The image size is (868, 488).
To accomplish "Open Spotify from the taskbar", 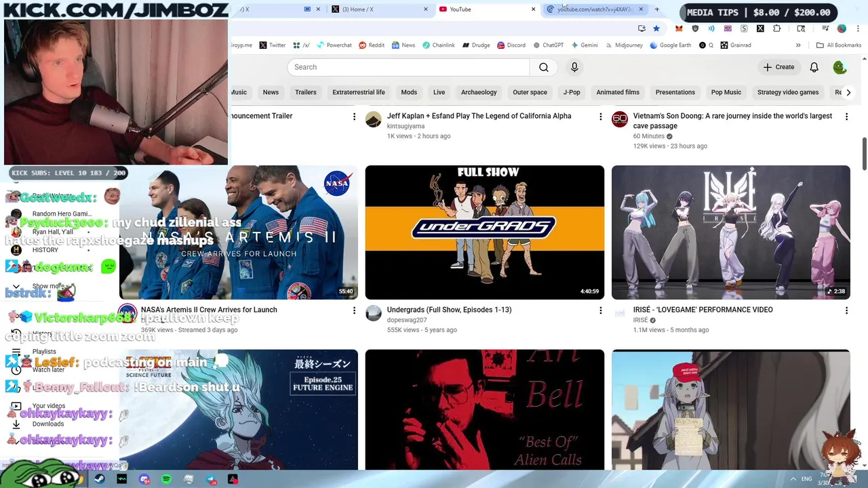I will coord(166,479).
